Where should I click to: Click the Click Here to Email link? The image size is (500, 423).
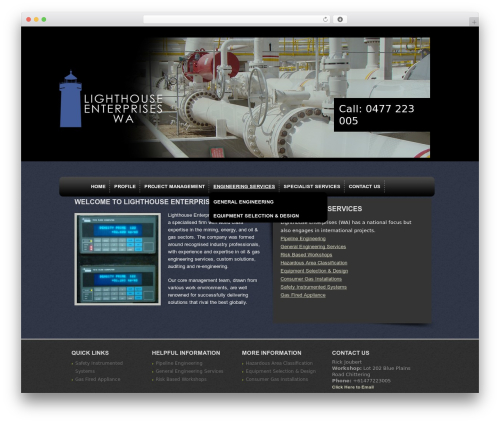click(353, 387)
